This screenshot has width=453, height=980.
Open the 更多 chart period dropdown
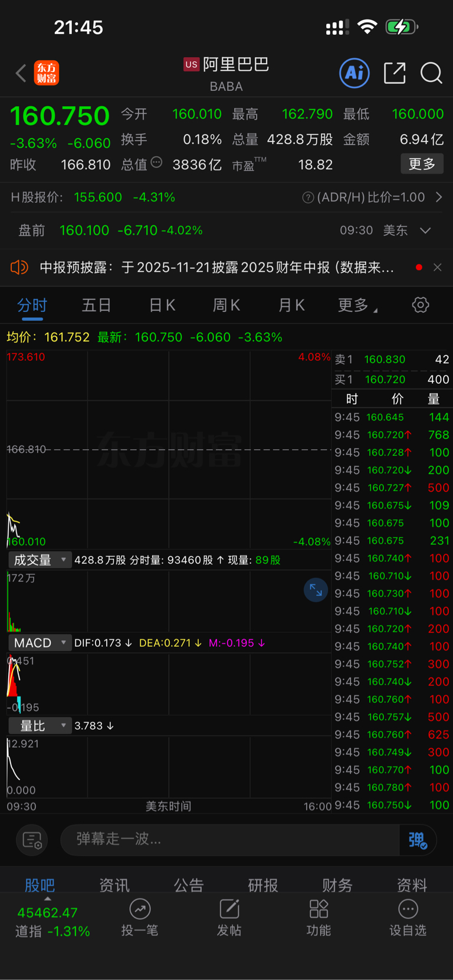[x=357, y=305]
